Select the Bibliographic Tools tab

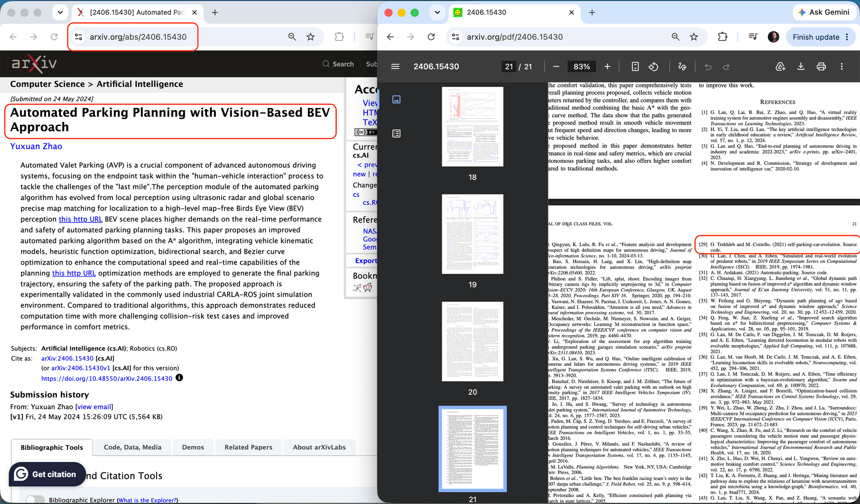pyautogui.click(x=52, y=447)
